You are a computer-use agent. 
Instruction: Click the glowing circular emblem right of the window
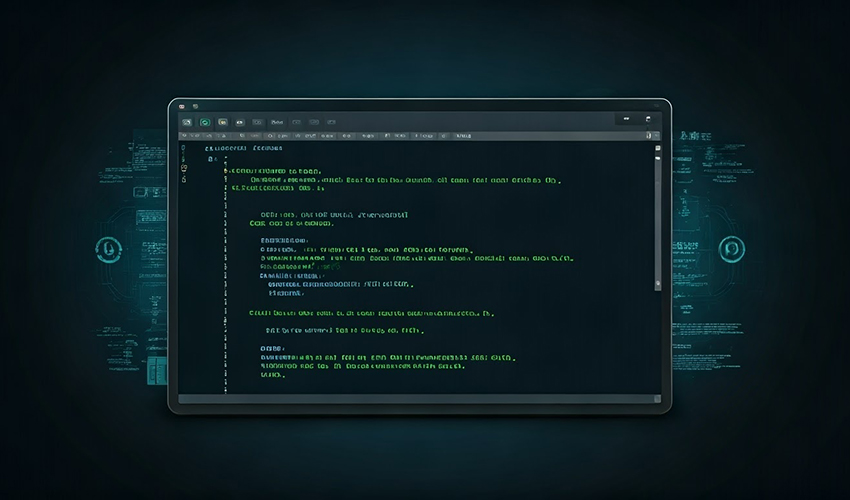pos(732,248)
